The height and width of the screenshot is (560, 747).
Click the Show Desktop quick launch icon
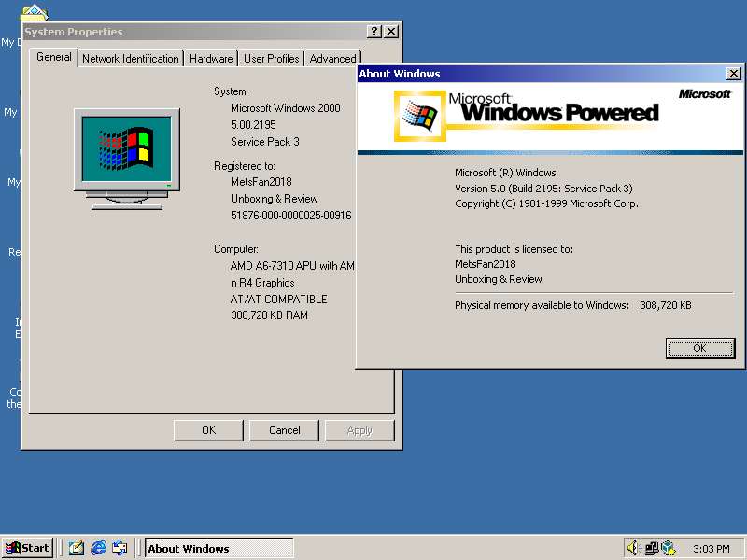(x=77, y=548)
